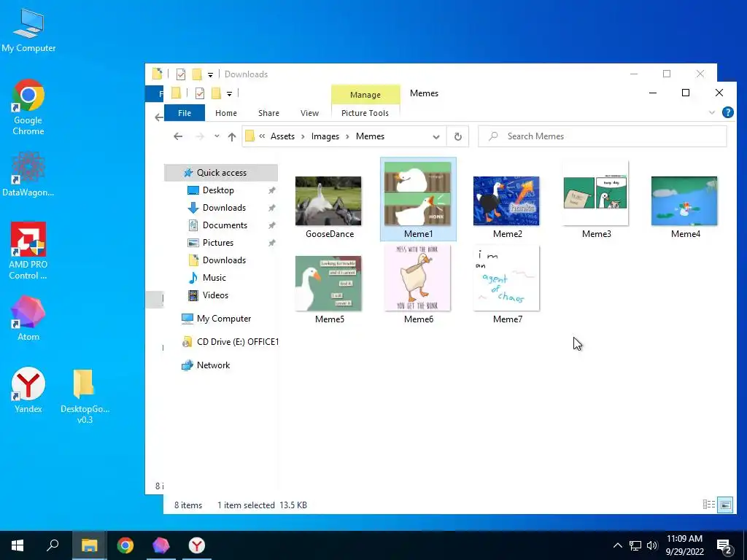Open the yellow Downloads folder entry
The height and width of the screenshot is (560, 747).
224,260
